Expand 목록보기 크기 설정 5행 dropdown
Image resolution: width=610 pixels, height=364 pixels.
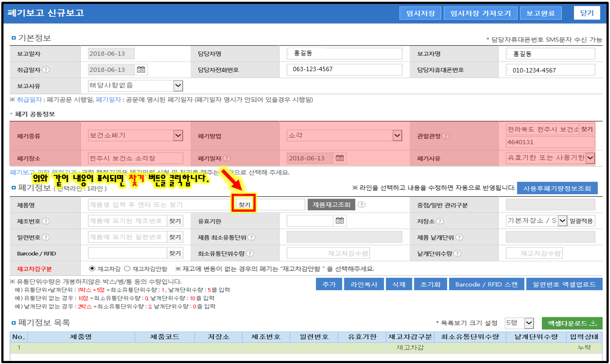(x=529, y=323)
